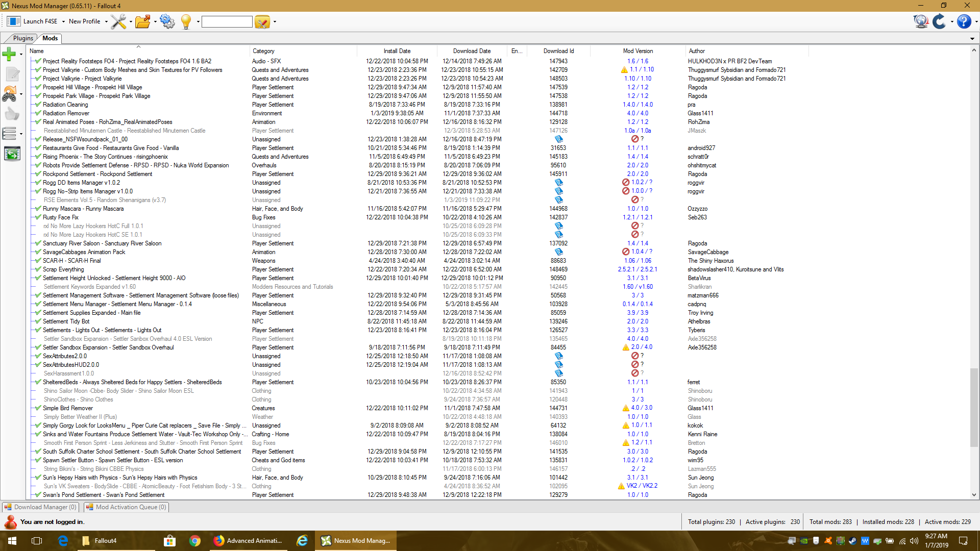
Task: Toggle checkmark for SCAR-H Final mod
Action: pos(37,261)
